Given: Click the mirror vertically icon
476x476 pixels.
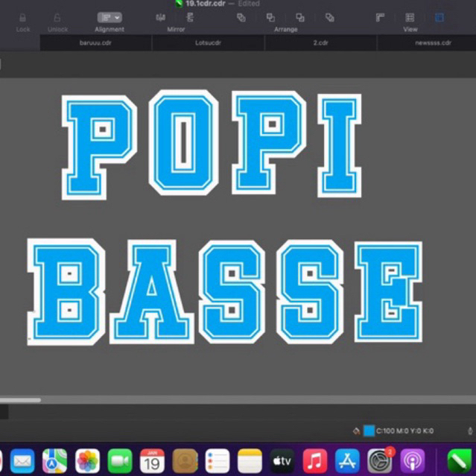Looking at the screenshot, I should (190, 17).
